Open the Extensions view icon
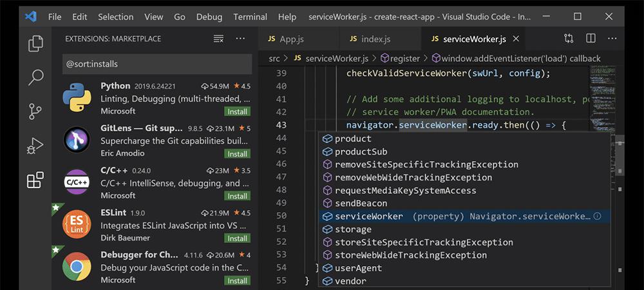 tap(35, 180)
